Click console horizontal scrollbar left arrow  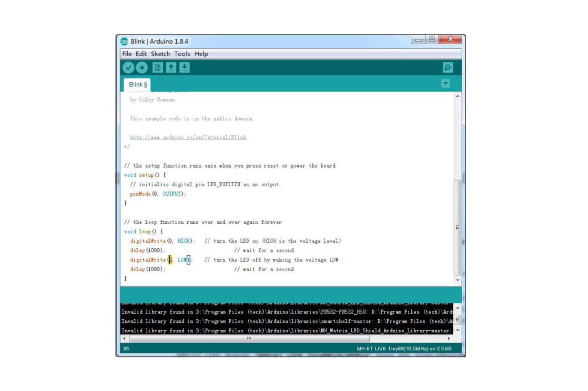click(124, 338)
